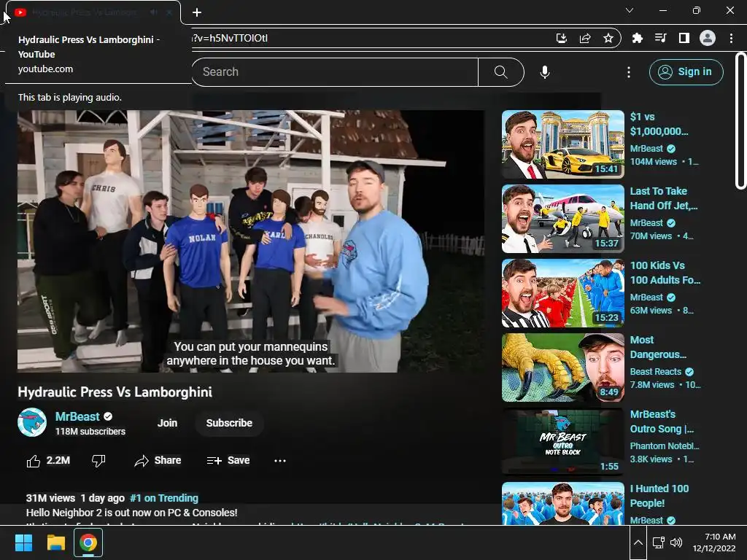Open the Chrome extensions puzzle icon
The height and width of the screenshot is (560, 747).
coord(637,38)
